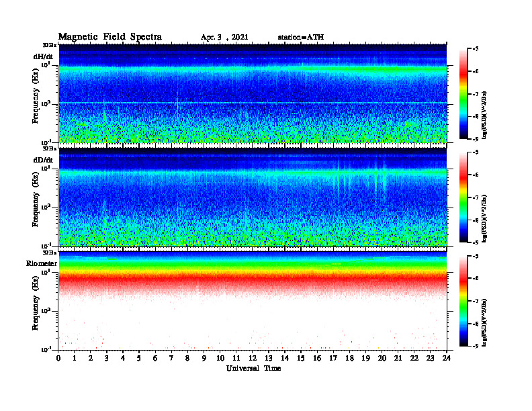Click the color bar beside the Riometer panel
The width and height of the screenshot is (532, 411).
463,301
